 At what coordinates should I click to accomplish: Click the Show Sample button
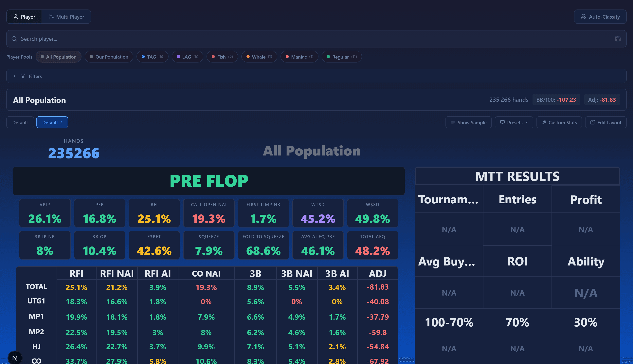468,122
